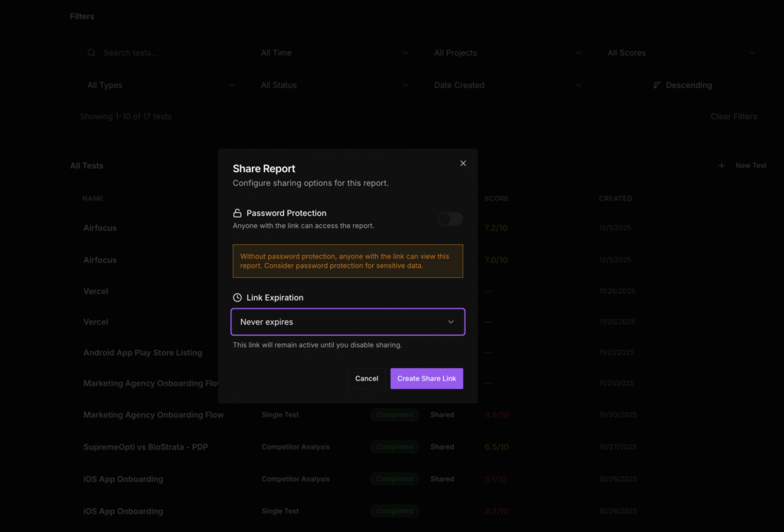The height and width of the screenshot is (532, 784).
Task: Cancel the Share Report dialog
Action: (x=367, y=378)
